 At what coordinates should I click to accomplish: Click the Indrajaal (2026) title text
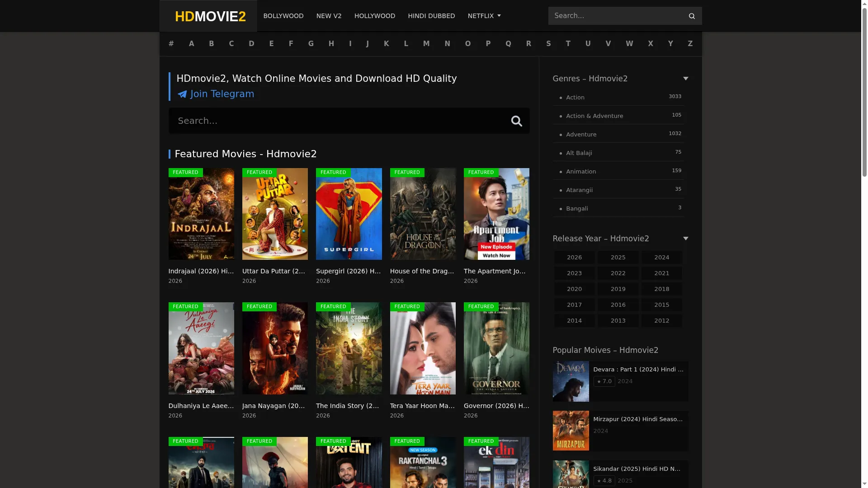pyautogui.click(x=201, y=271)
